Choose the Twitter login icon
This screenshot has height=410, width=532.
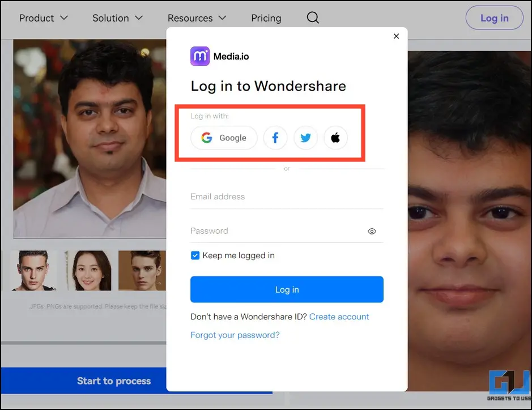(x=305, y=138)
